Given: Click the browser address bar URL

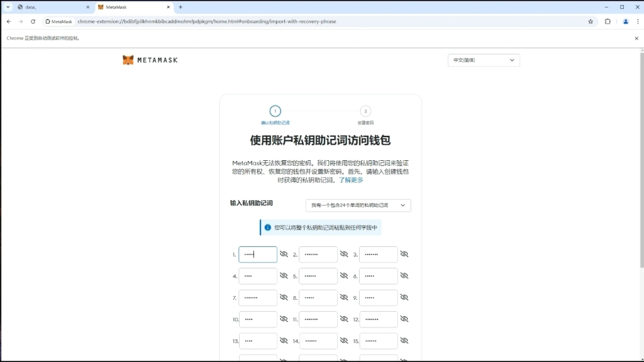Looking at the screenshot, I should pyautogui.click(x=206, y=21).
